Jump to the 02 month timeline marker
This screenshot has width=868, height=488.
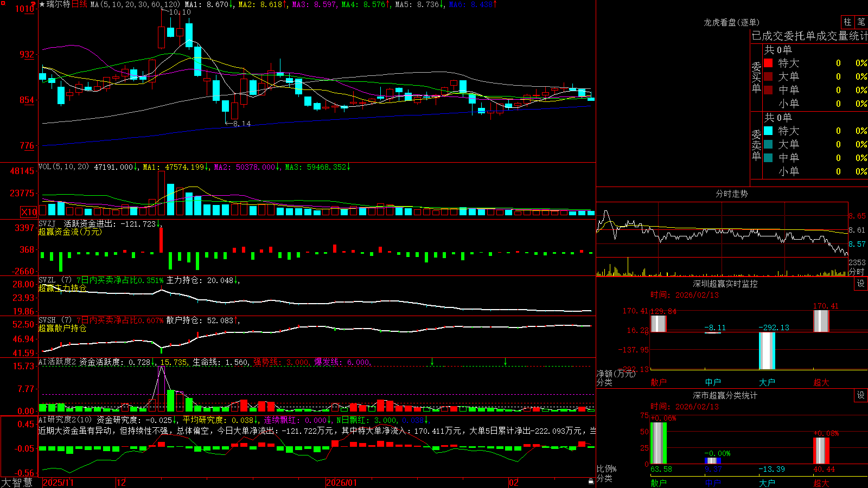click(514, 483)
